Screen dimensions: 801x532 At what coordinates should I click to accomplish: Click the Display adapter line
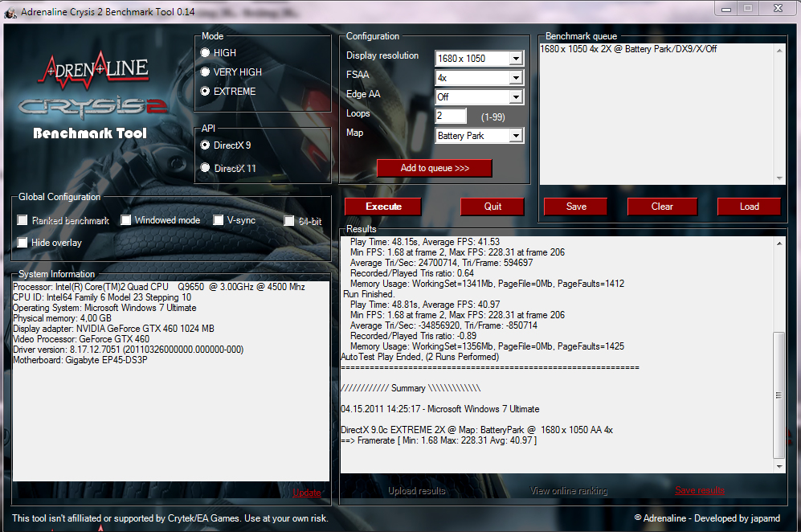click(113, 329)
